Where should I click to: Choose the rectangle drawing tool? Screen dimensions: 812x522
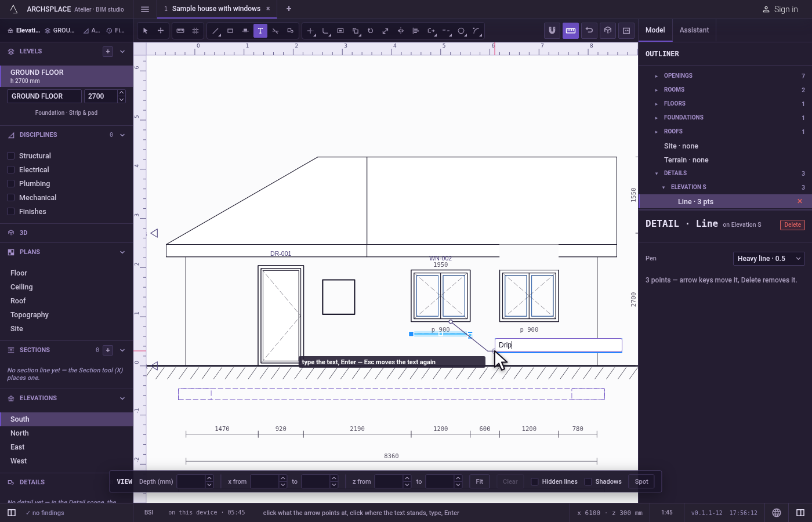pyautogui.click(x=230, y=31)
